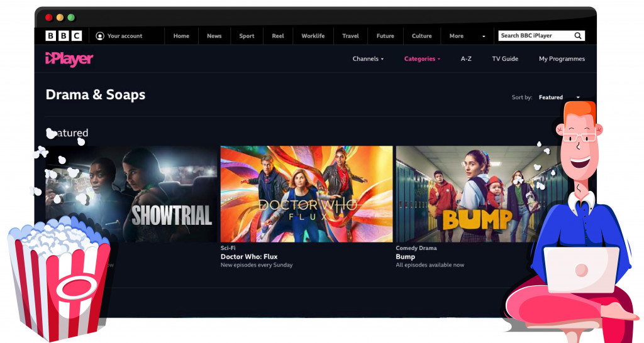The height and width of the screenshot is (343, 644).
Task: Click the yellow minimize window button
Action: point(60,17)
